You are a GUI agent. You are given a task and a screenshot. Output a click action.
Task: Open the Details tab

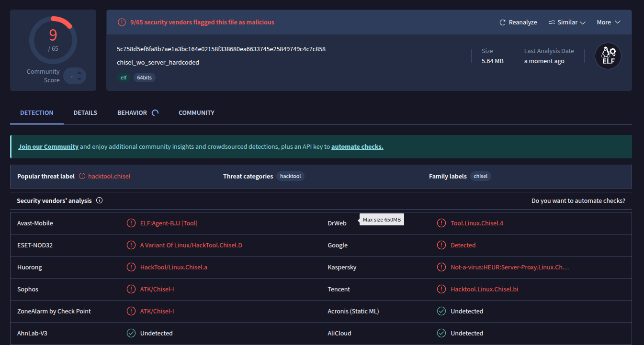[x=85, y=113]
